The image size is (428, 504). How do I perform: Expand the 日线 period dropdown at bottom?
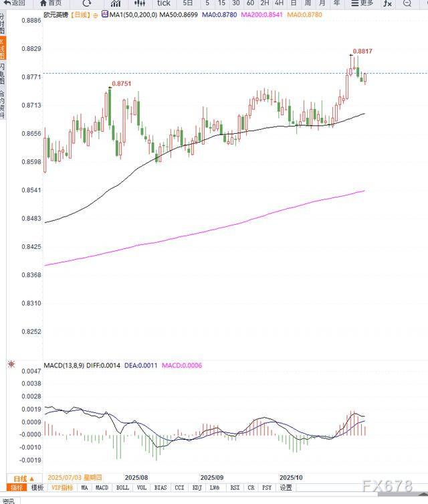[23, 479]
